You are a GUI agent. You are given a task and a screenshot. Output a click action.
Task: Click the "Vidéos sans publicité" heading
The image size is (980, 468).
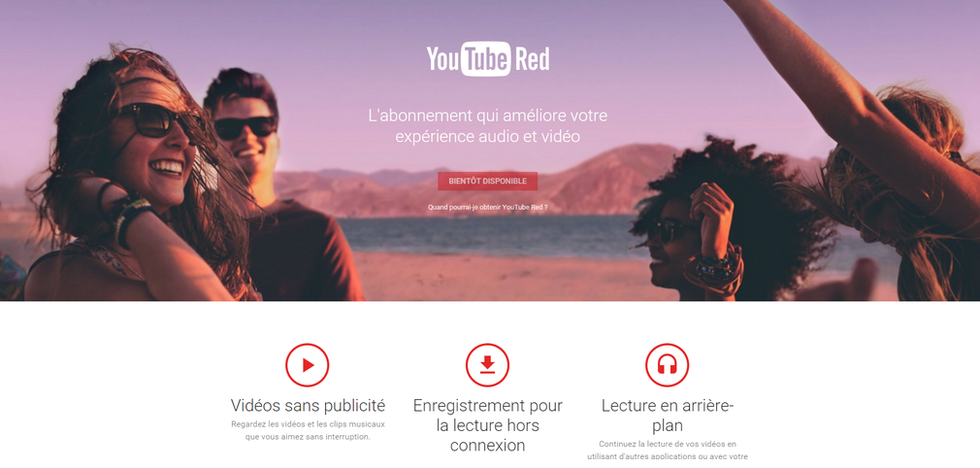coord(308,406)
